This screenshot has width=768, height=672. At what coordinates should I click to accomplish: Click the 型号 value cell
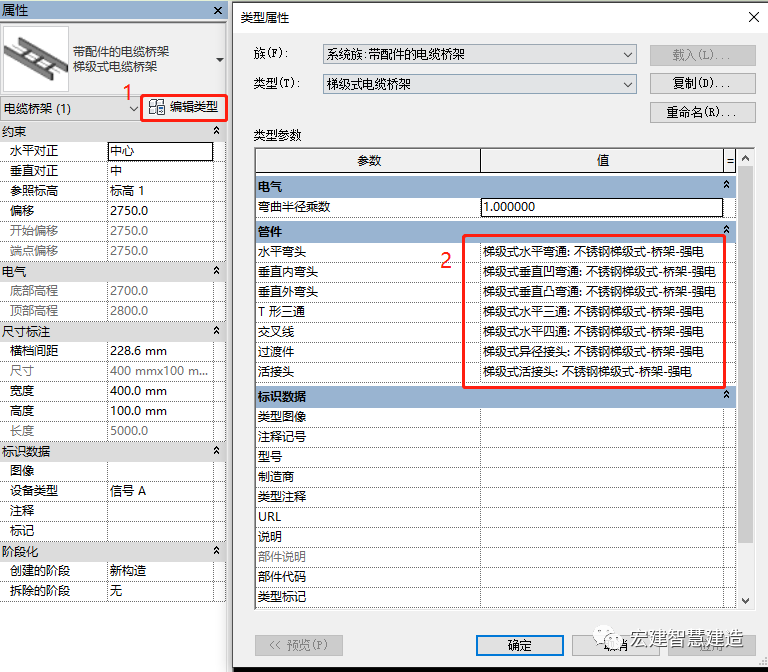pos(602,457)
